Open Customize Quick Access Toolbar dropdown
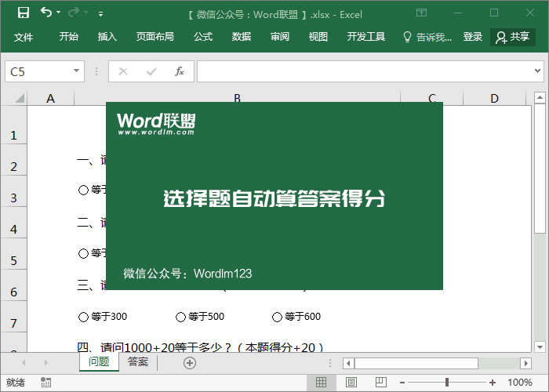 coord(100,13)
